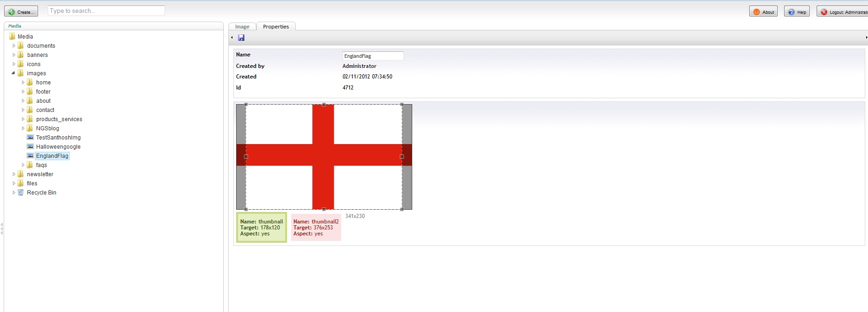Expand the NGSblog folder
The image size is (868, 312).
[x=23, y=128]
